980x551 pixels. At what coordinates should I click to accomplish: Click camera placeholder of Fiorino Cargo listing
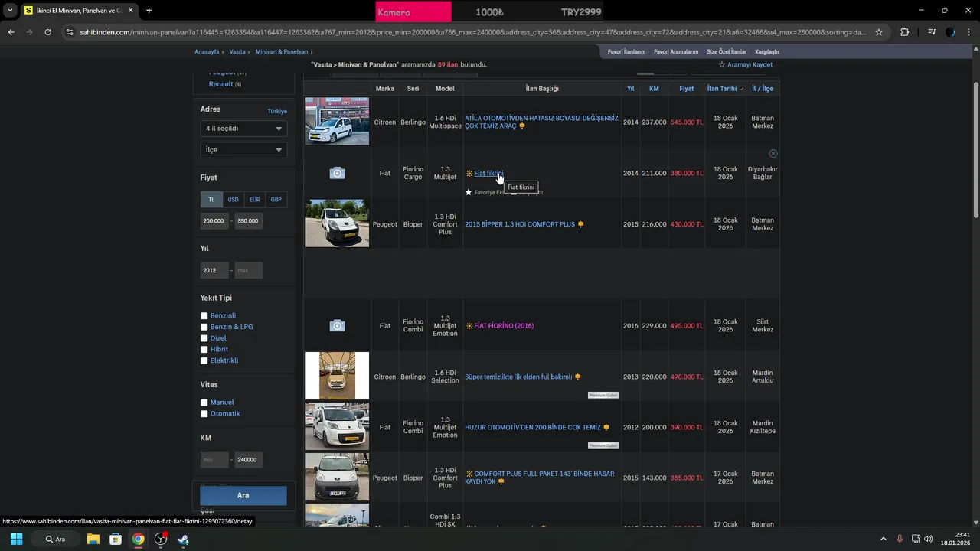337,174
